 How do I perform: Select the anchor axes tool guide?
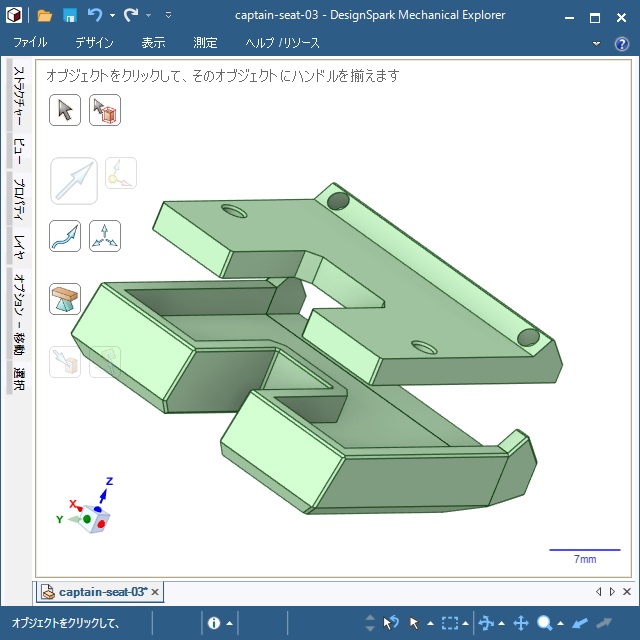(x=105, y=236)
